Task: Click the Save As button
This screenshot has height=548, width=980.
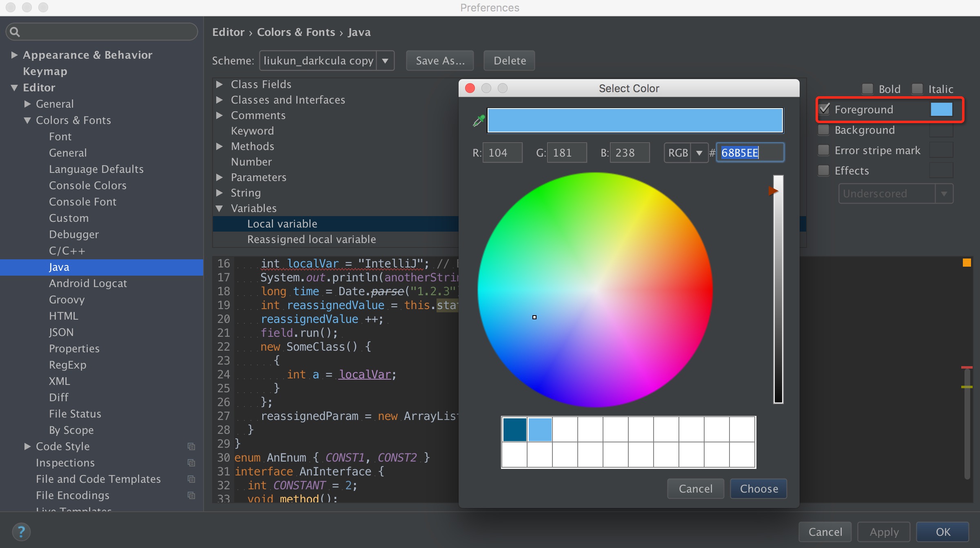Action: (x=439, y=60)
